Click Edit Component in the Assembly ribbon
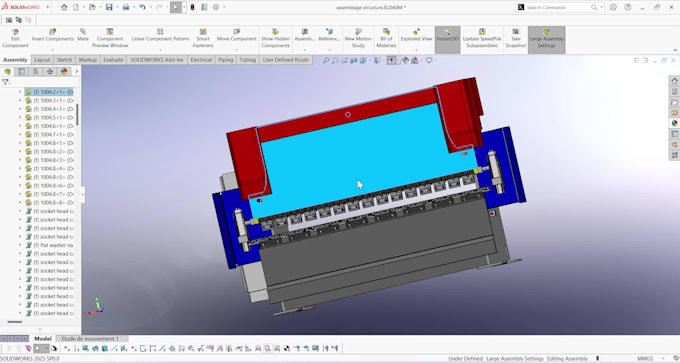Screen dimensions: 680x363 tap(15, 38)
